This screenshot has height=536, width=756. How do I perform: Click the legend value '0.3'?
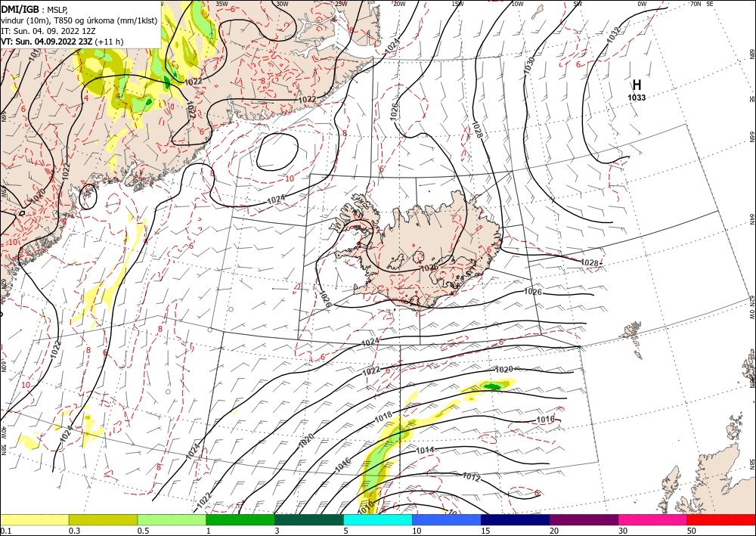74,531
